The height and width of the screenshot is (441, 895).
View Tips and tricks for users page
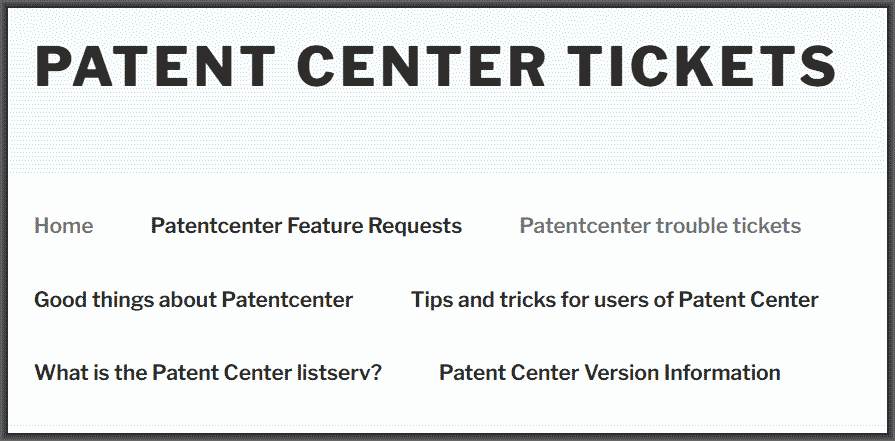point(614,300)
